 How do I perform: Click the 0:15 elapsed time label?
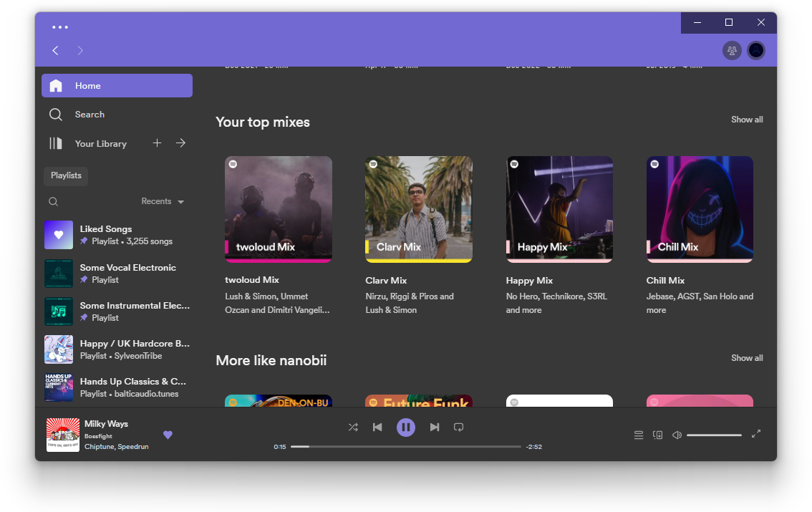280,447
